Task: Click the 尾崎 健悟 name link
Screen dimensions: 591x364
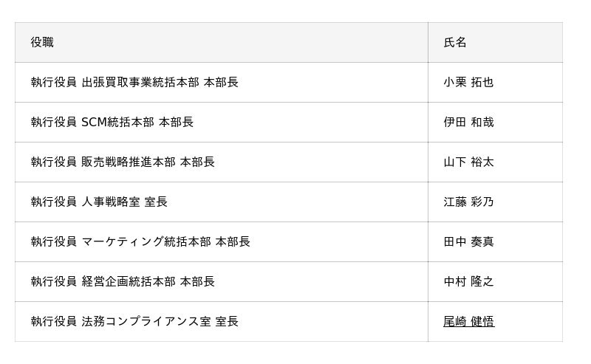Action: pyautogui.click(x=468, y=322)
